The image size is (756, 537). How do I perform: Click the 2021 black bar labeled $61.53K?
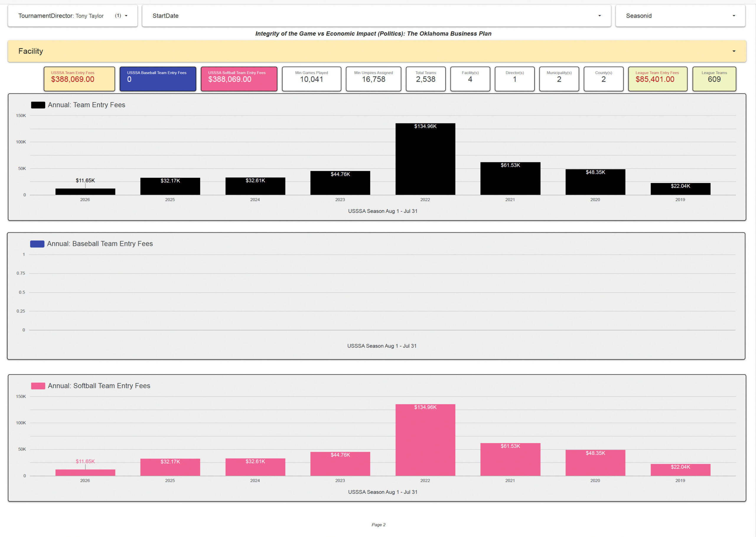510,179
